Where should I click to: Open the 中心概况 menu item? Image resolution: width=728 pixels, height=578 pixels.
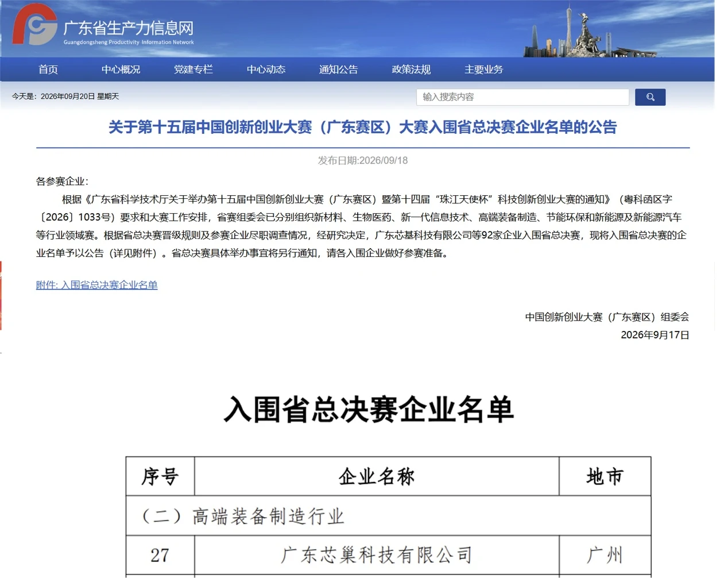coord(121,70)
